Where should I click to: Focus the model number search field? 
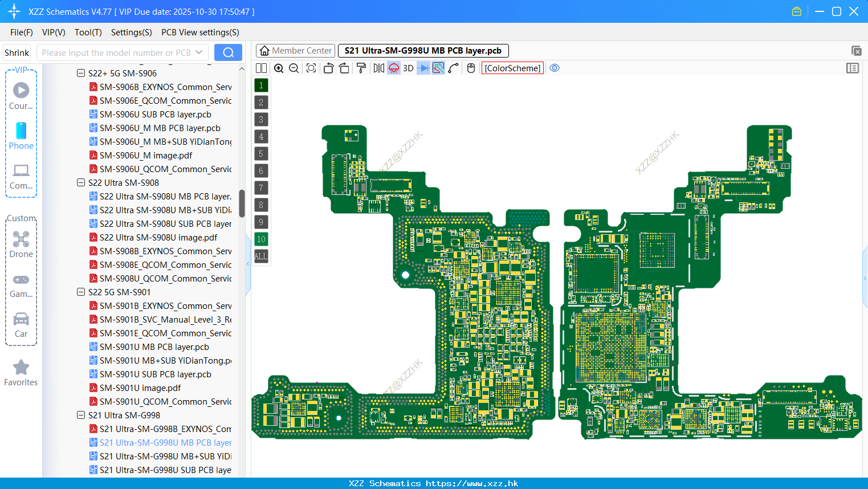(116, 52)
